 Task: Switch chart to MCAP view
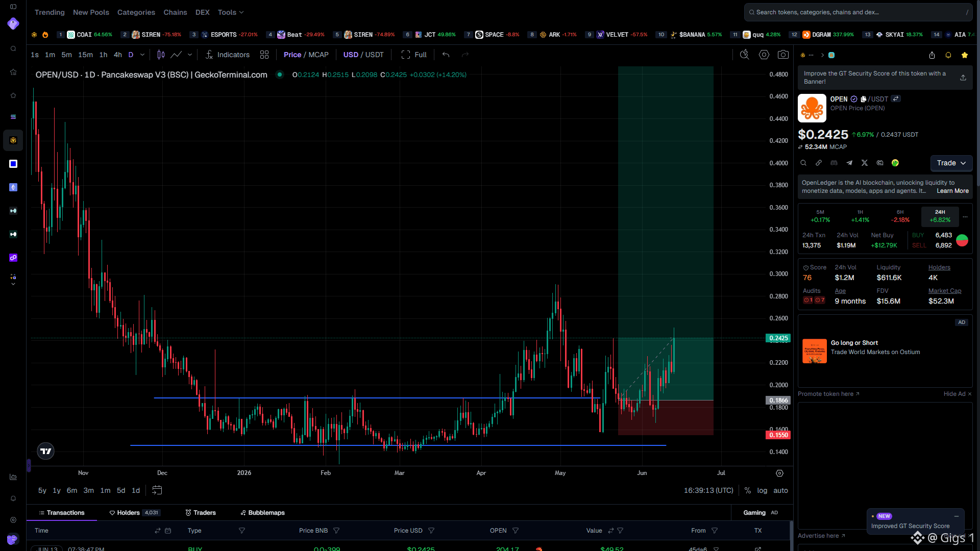click(318, 55)
